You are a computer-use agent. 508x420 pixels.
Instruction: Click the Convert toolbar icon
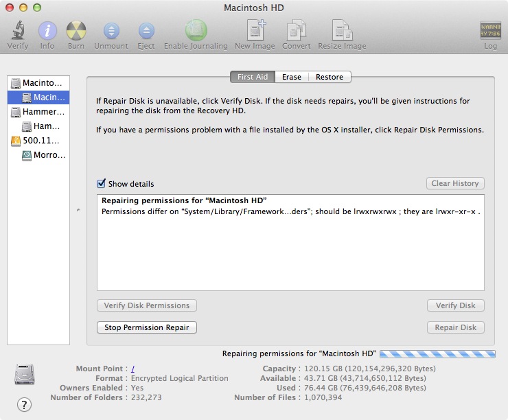point(297,30)
